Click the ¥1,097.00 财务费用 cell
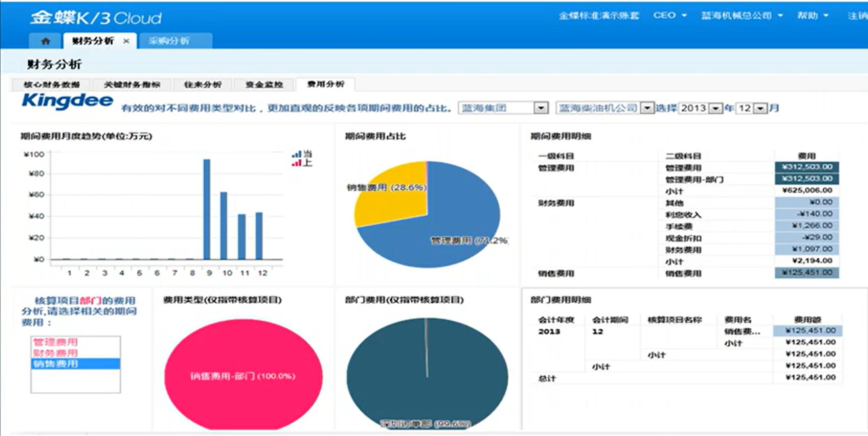This screenshot has width=868, height=436. 807,249
